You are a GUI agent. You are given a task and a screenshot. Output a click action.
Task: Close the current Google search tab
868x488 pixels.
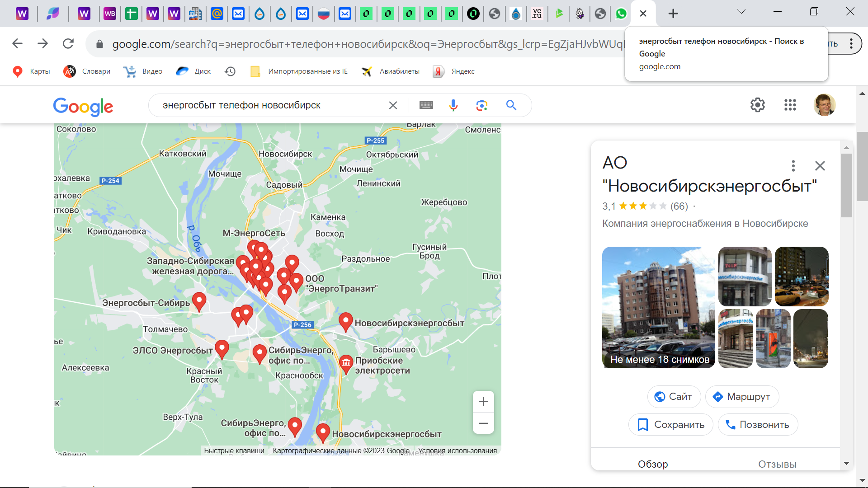tap(643, 14)
